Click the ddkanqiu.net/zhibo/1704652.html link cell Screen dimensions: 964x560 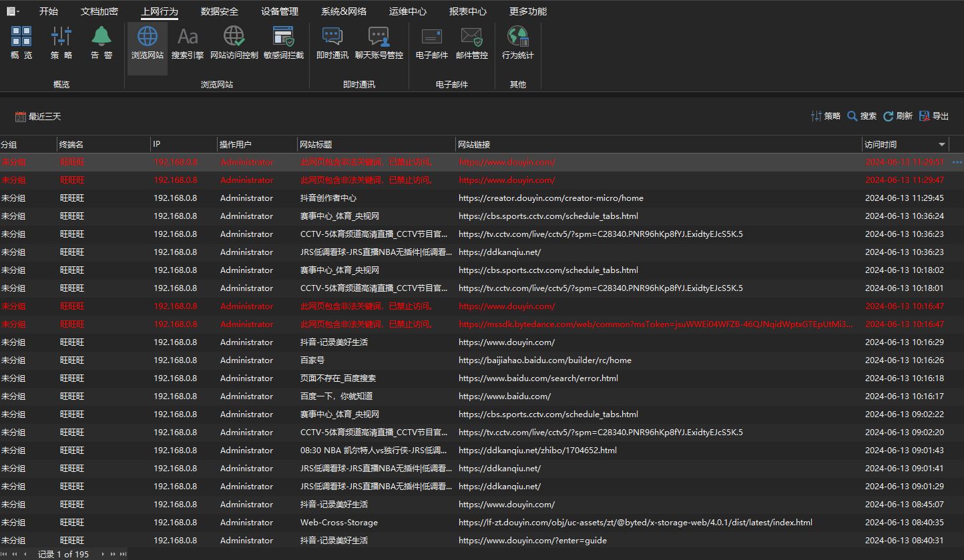[x=537, y=451]
